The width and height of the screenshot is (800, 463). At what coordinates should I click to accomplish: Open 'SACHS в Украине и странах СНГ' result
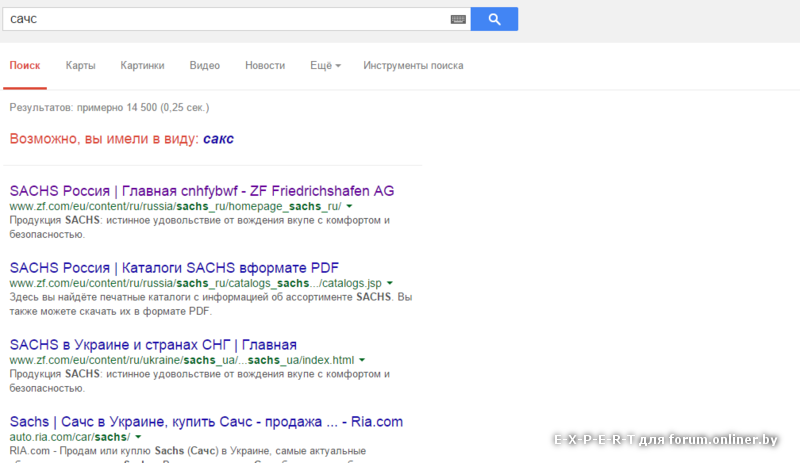153,345
